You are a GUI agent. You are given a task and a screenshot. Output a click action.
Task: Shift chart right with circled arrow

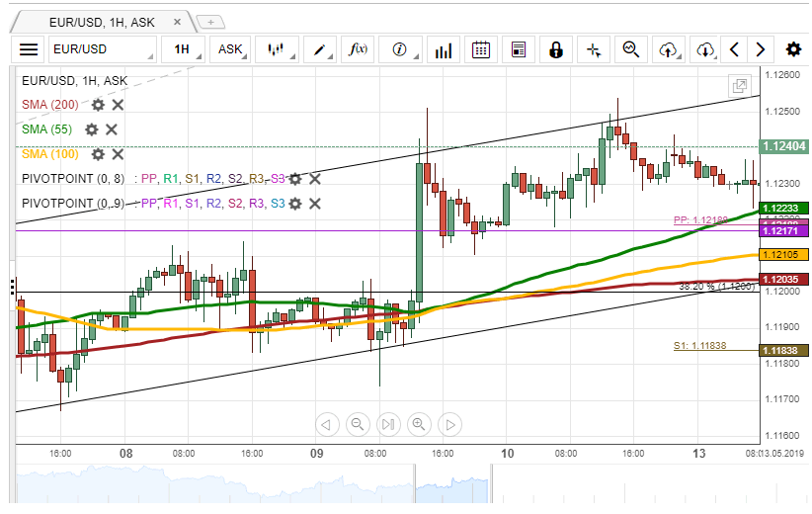point(450,425)
